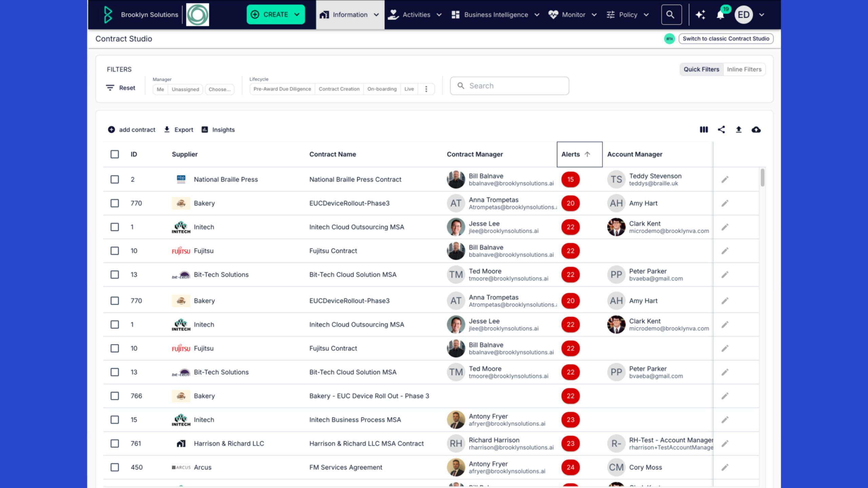Sort by ID column header
This screenshot has width=868, height=488.
(x=134, y=154)
